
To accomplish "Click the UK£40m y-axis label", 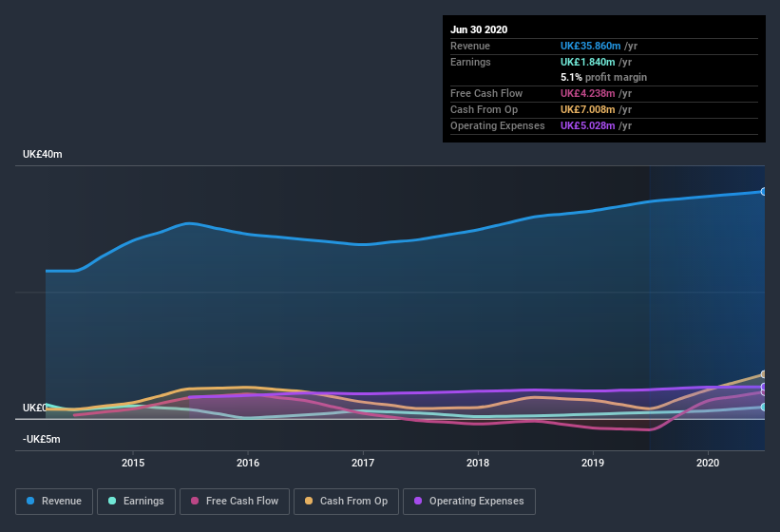I will [43, 154].
